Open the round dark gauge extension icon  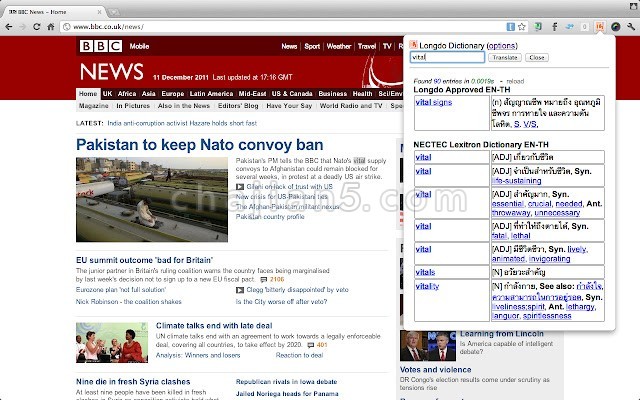pyautogui.click(x=616, y=27)
